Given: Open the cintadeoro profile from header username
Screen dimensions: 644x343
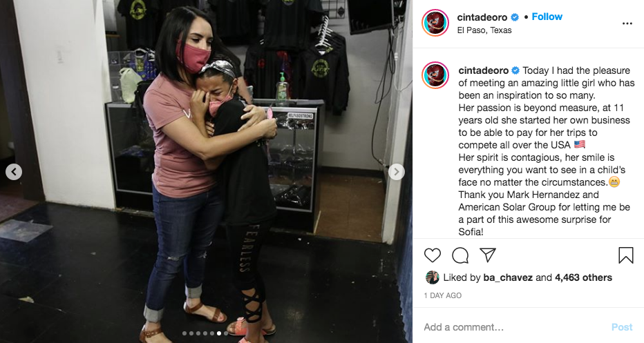Looking at the screenshot, I should pyautogui.click(x=482, y=17).
